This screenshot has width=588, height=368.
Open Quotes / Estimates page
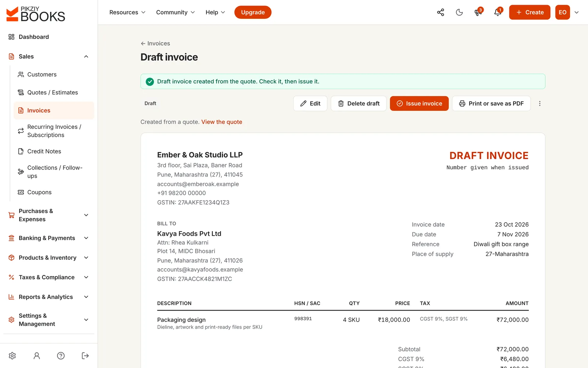coord(54,92)
